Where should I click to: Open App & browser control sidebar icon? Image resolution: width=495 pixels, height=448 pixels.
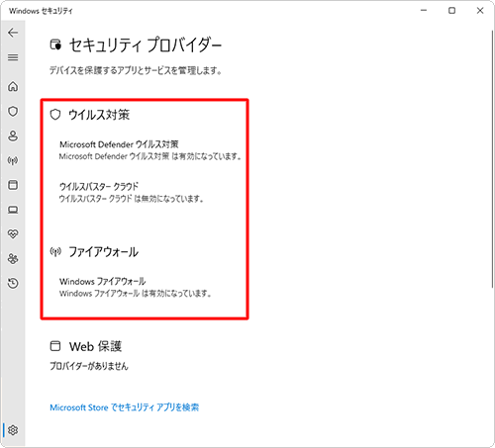click(x=13, y=185)
